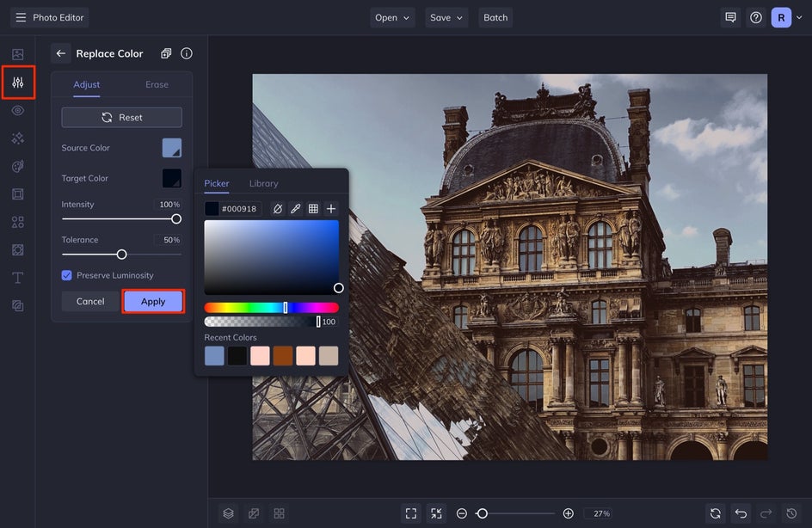Select the Text tool in sidebar
812x528 pixels.
17,278
